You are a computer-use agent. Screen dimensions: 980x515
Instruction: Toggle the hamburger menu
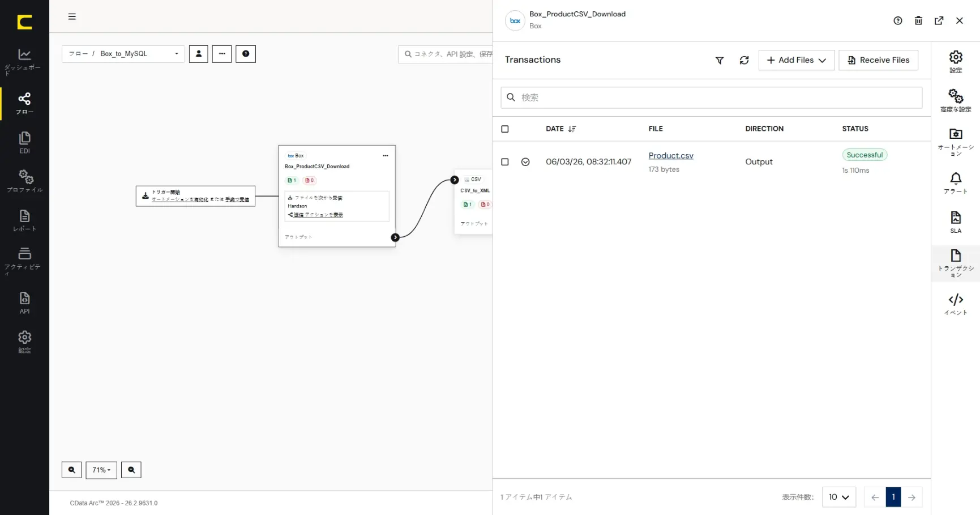coord(72,16)
